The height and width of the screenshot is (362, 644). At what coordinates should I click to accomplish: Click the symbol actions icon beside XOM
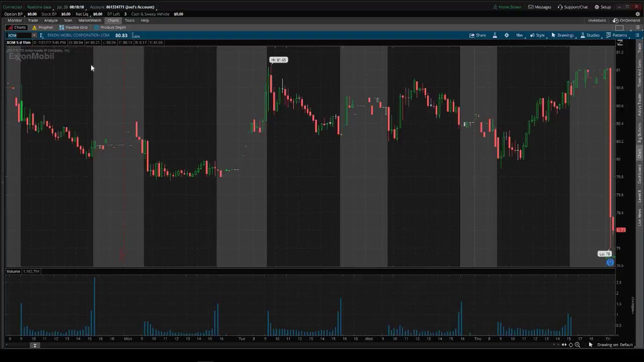pos(41,35)
